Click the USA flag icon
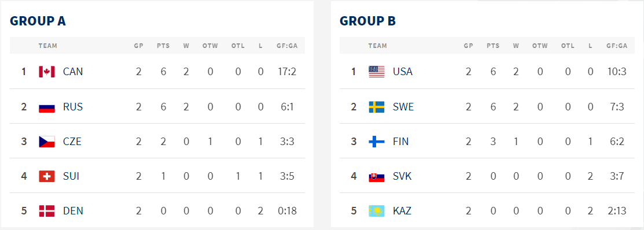This screenshot has height=230, width=644. click(377, 72)
